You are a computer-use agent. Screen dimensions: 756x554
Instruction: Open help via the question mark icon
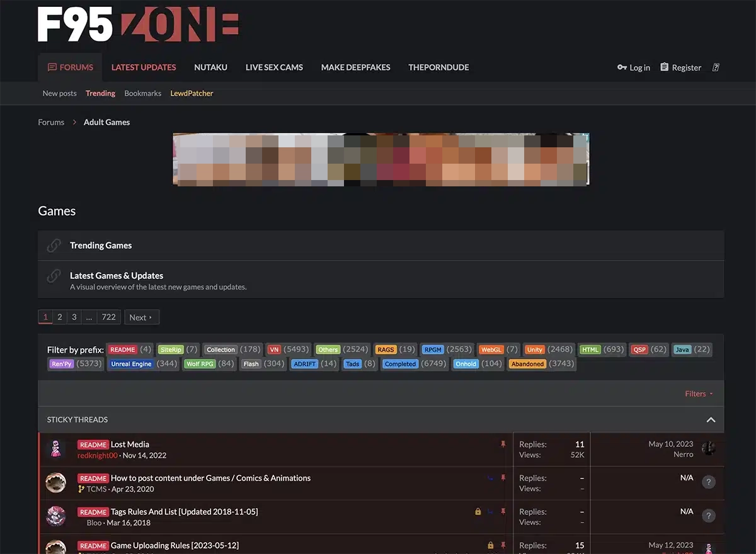coord(716,67)
